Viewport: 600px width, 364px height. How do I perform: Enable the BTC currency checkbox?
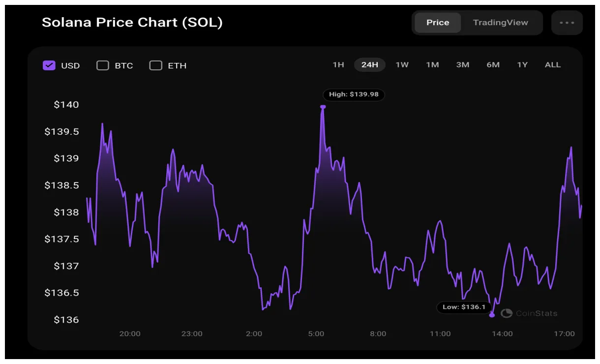click(x=103, y=65)
